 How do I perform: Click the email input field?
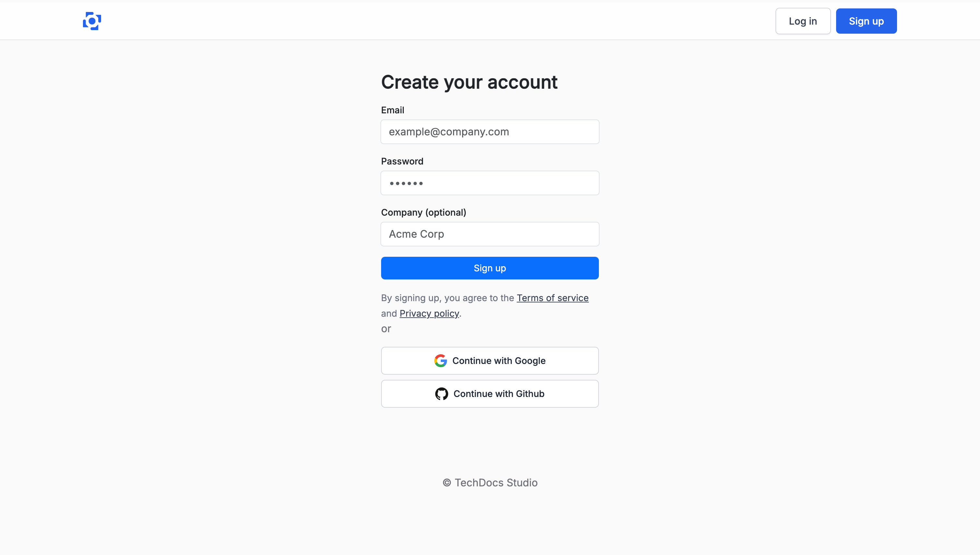coord(490,131)
